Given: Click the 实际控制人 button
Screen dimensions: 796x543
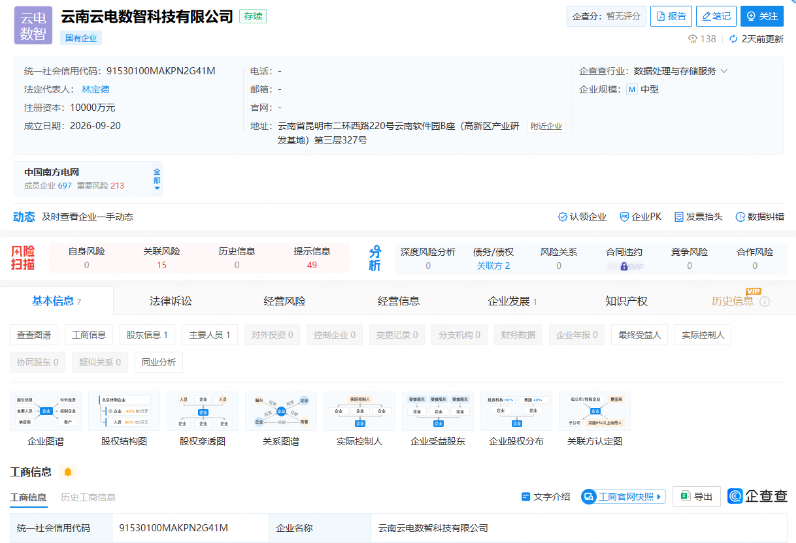Looking at the screenshot, I should 703,335.
